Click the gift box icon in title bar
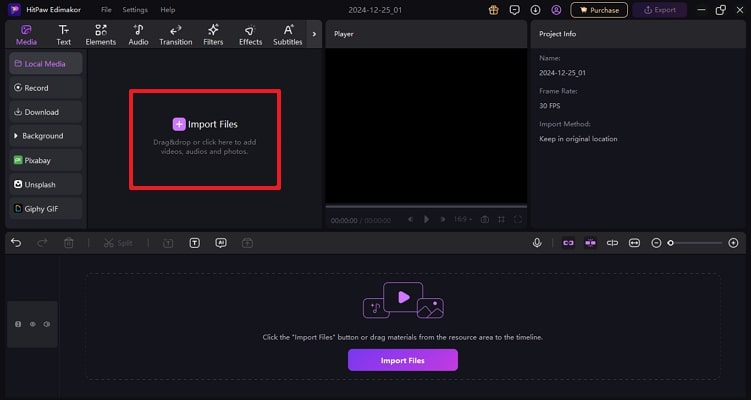Screen dimensions: 751x400 [493, 10]
